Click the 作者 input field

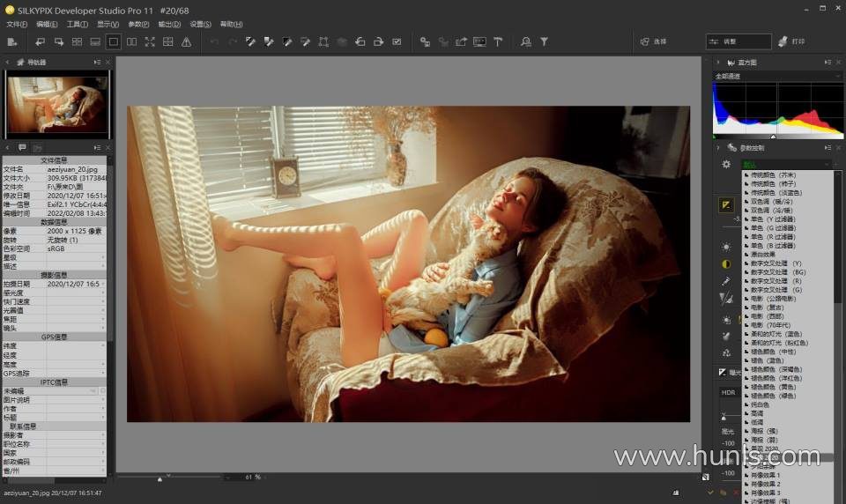point(76,409)
